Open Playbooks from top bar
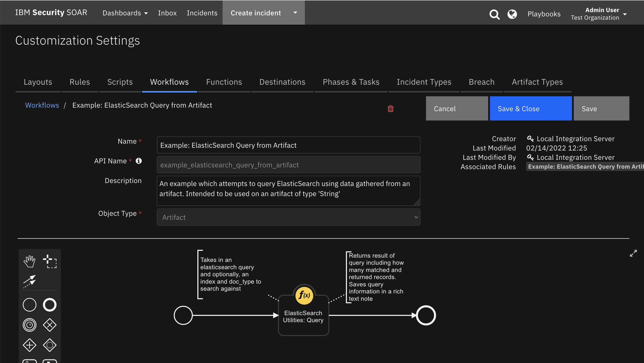644x363 pixels. point(544,14)
